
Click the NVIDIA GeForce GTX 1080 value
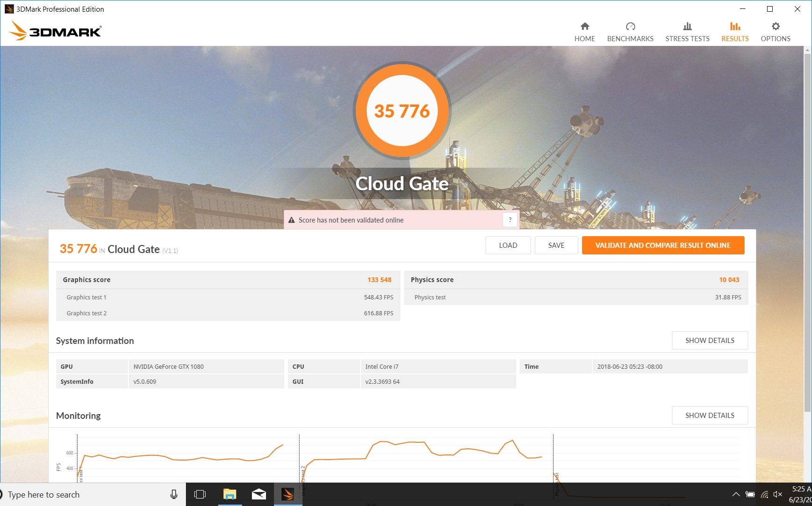[x=169, y=367]
